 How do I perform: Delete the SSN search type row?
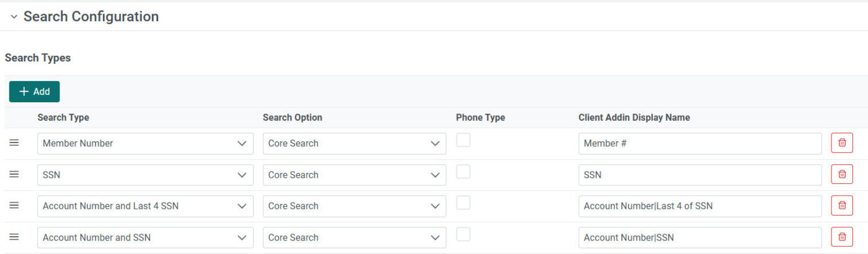[x=842, y=175]
